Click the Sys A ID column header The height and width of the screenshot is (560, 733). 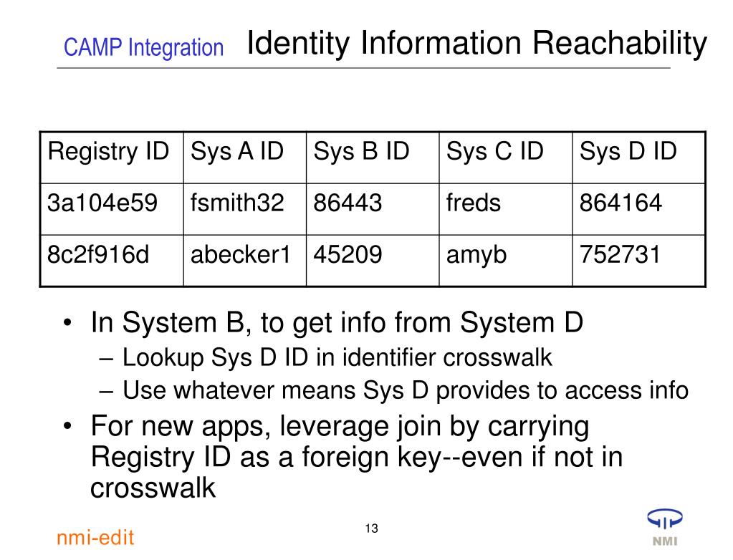coord(245,158)
